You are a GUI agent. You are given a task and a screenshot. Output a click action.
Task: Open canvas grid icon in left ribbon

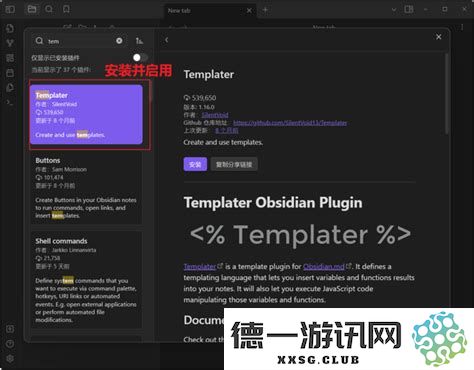10,58
